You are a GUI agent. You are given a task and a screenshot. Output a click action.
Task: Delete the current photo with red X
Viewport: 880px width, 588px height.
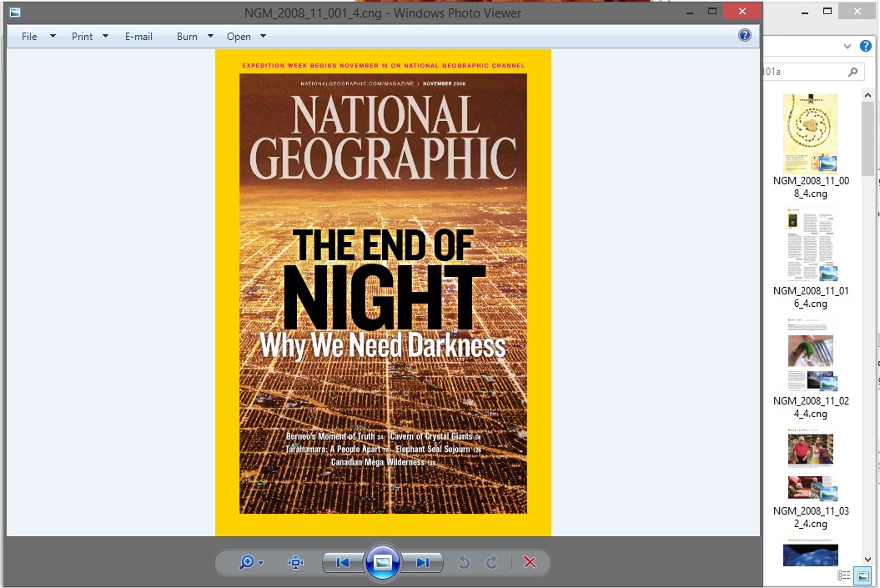529,562
